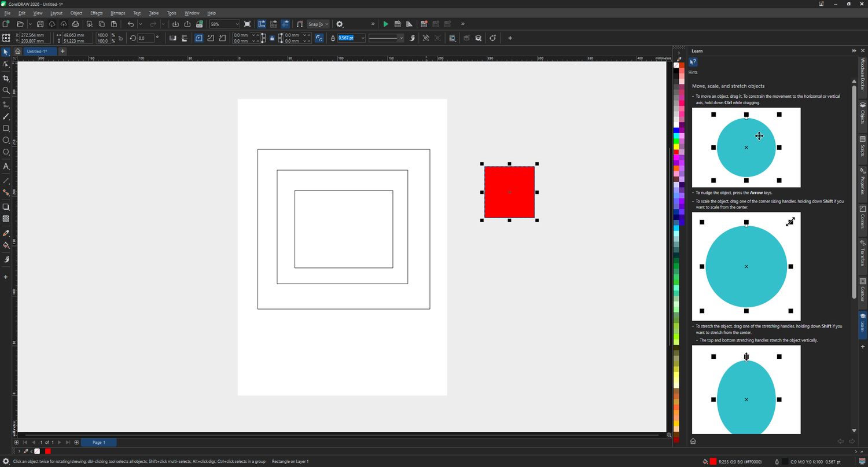Select the Polygon tool
Image resolution: width=868 pixels, height=467 pixels.
point(6,152)
